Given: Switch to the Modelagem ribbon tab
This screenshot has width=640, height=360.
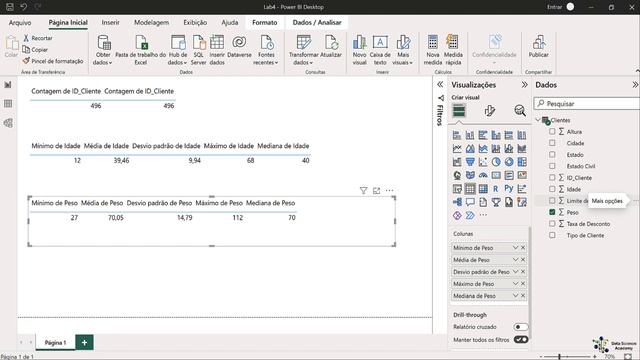Looking at the screenshot, I should (151, 22).
